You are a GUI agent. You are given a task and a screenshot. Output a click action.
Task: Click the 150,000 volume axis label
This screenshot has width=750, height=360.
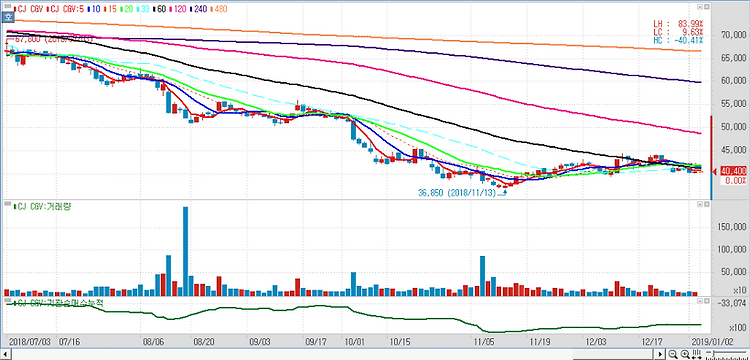[x=731, y=226]
